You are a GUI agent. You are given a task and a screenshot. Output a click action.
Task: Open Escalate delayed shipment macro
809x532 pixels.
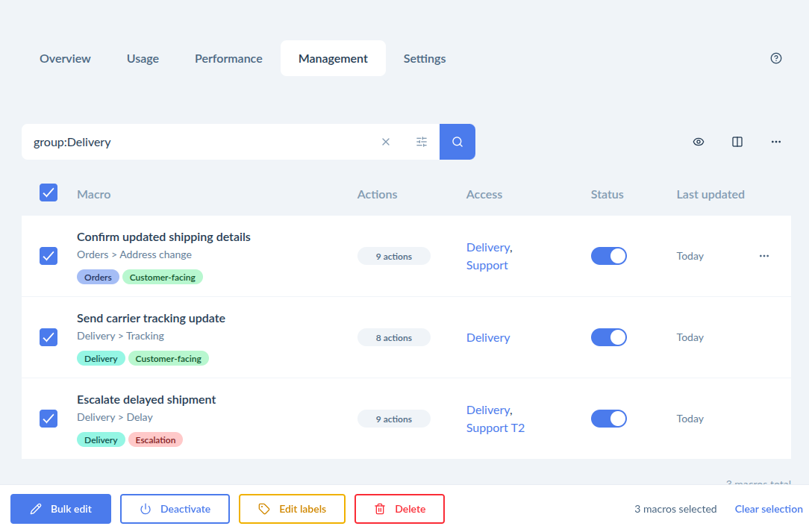pyautogui.click(x=146, y=399)
